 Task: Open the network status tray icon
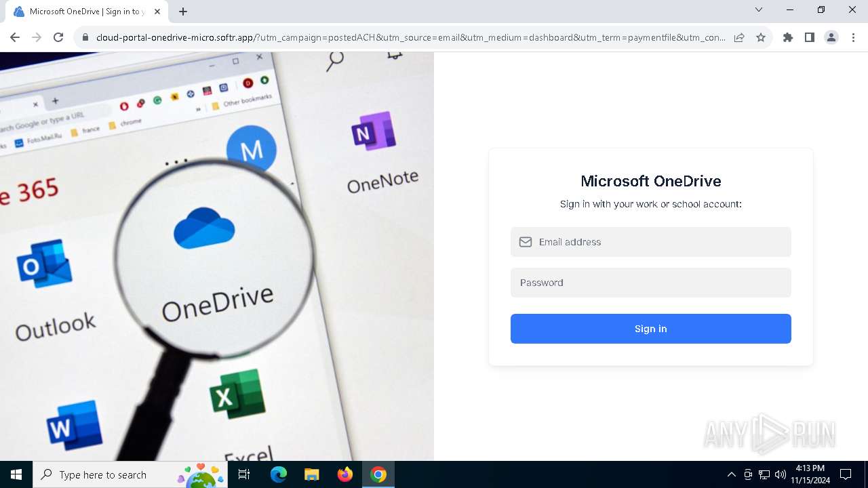[764, 474]
